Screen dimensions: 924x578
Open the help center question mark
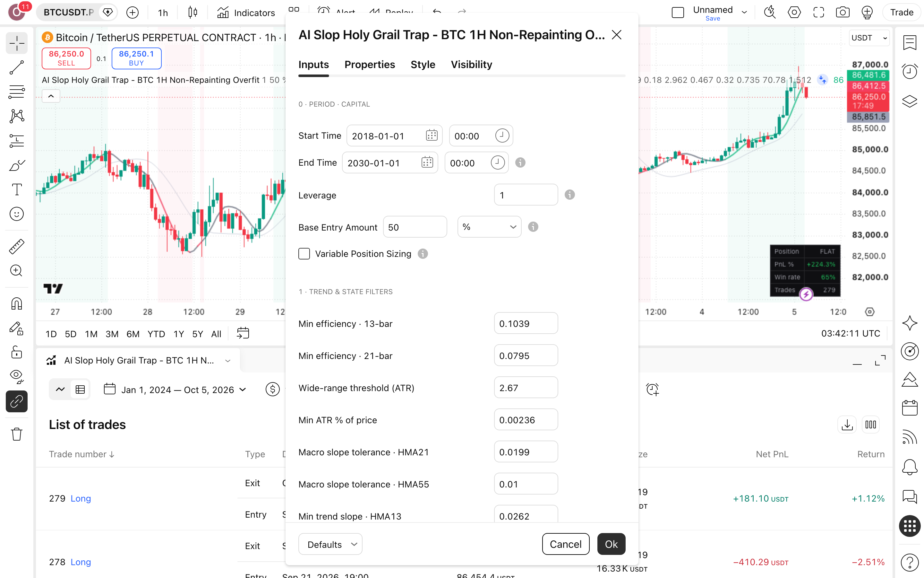[x=910, y=562]
